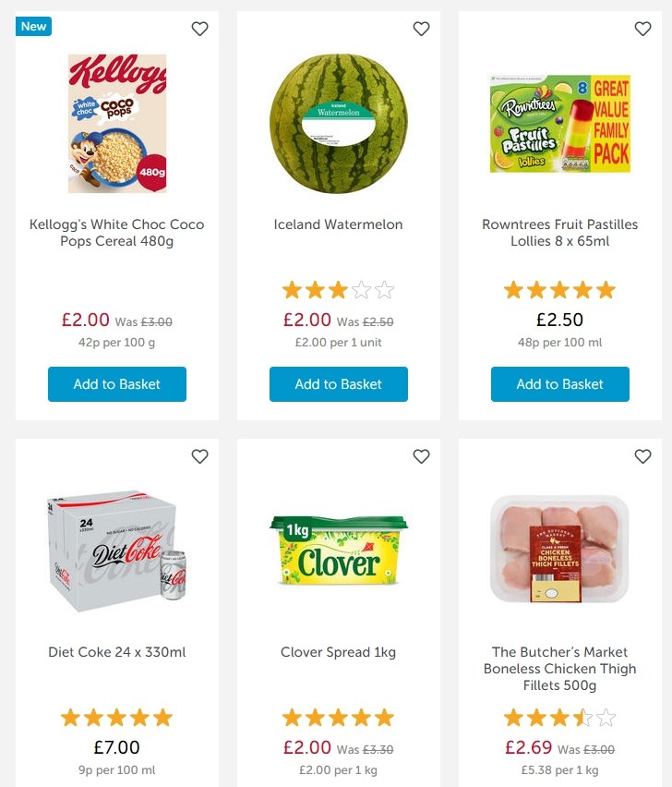
Task: Click the 'New' badge on Coco Pops
Action: pos(33,27)
